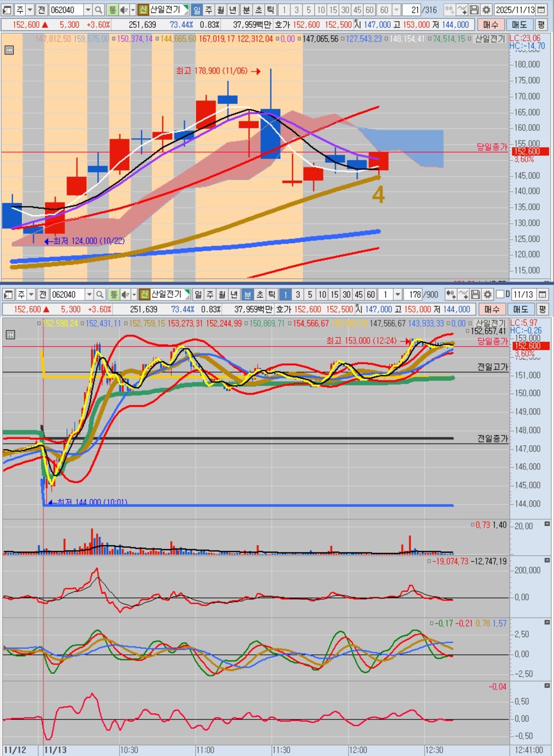The width and height of the screenshot is (554, 756).
Task: Click the 평 button above the daily chart
Action: [541, 25]
